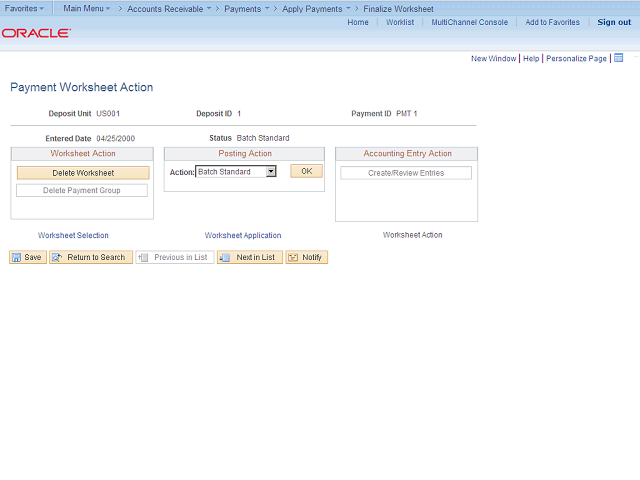Click the Previous in List icon
Image resolution: width=640 pixels, height=480 pixels.
tap(143, 257)
